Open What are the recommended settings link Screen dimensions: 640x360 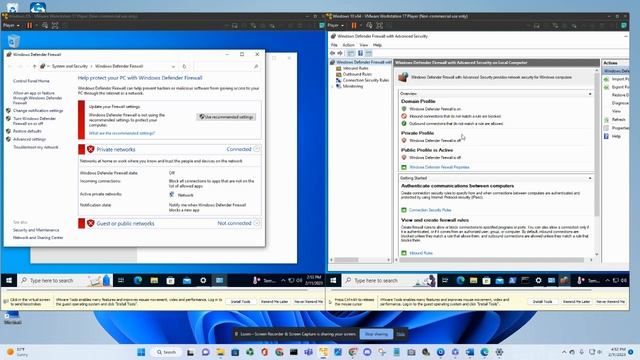(x=122, y=133)
